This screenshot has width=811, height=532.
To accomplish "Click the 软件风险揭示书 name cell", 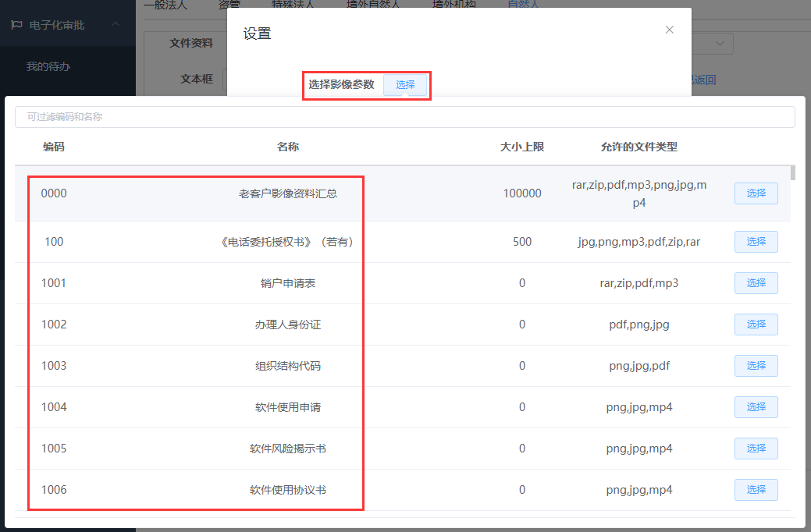I will click(287, 449).
